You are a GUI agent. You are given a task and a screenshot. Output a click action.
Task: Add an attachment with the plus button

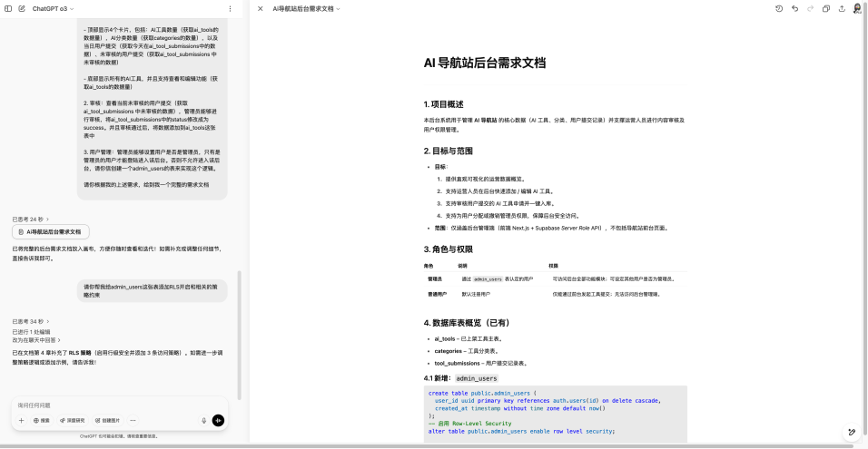pos(22,421)
